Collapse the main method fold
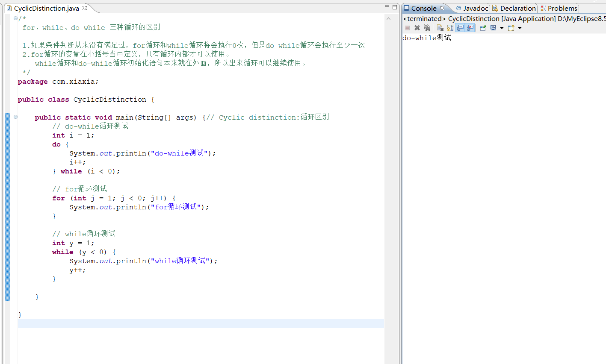This screenshot has width=606, height=364. click(x=15, y=117)
